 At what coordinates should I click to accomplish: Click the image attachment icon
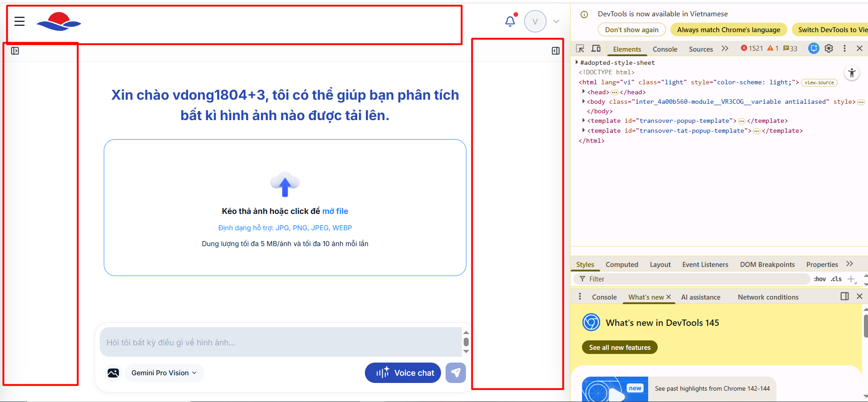click(x=113, y=373)
